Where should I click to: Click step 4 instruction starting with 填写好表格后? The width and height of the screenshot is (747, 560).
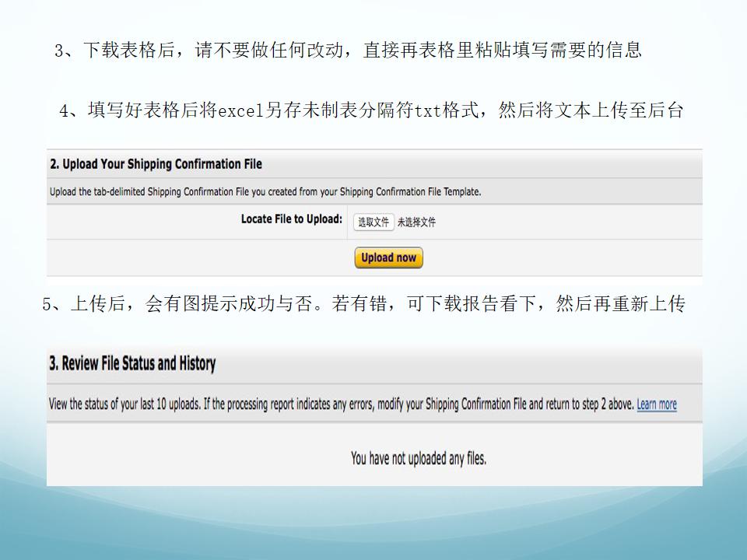coord(371,110)
